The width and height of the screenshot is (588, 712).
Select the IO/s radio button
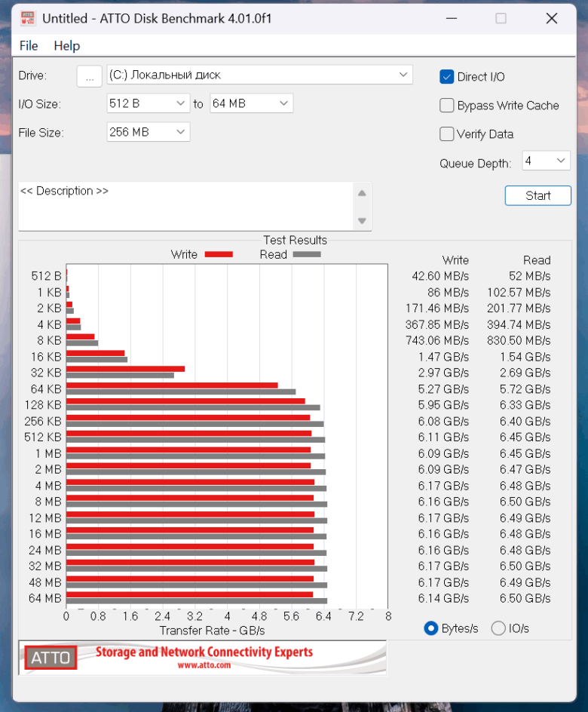[x=498, y=628]
